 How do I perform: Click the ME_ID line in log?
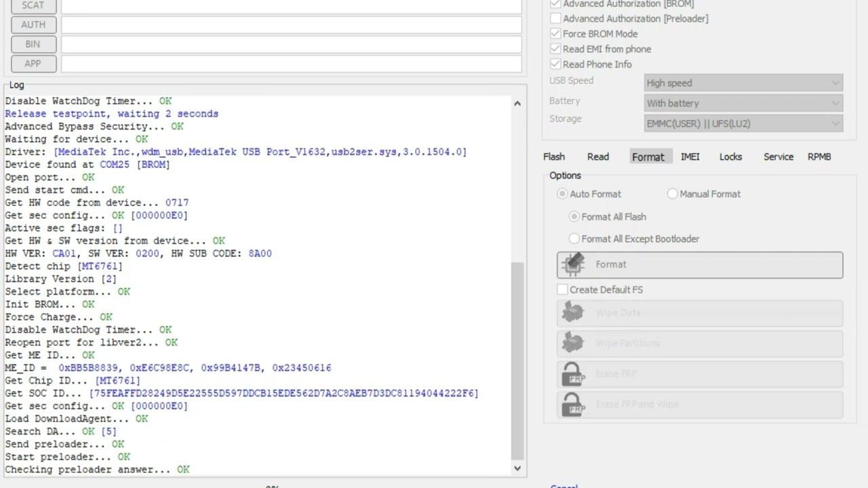(168, 368)
